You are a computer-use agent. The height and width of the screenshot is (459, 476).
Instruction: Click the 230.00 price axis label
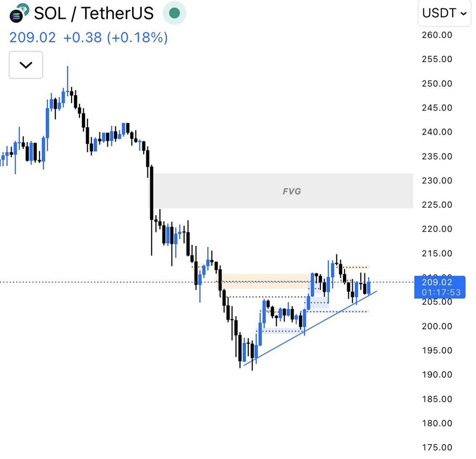tap(437, 180)
